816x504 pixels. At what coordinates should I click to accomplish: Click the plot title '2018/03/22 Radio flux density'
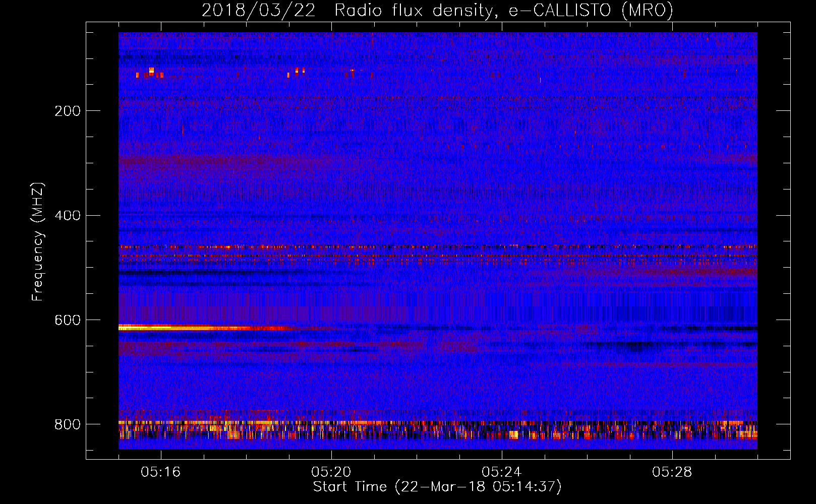point(437,10)
